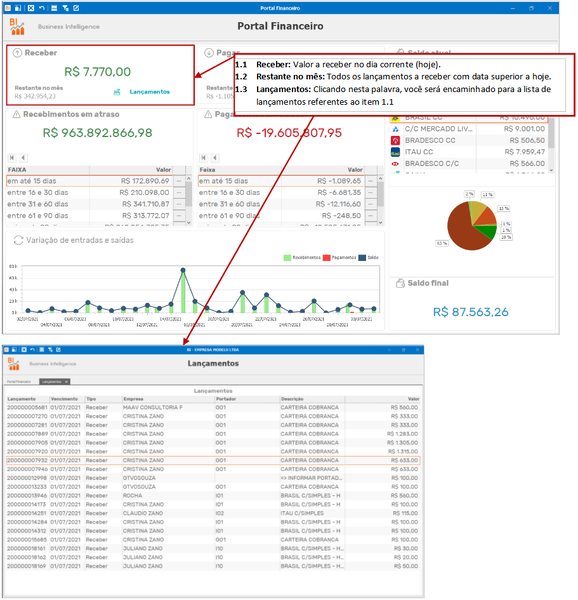578x600 pixels.
Task: Click warning triangle beside Recebimentos em atraso
Action: pos(16,114)
